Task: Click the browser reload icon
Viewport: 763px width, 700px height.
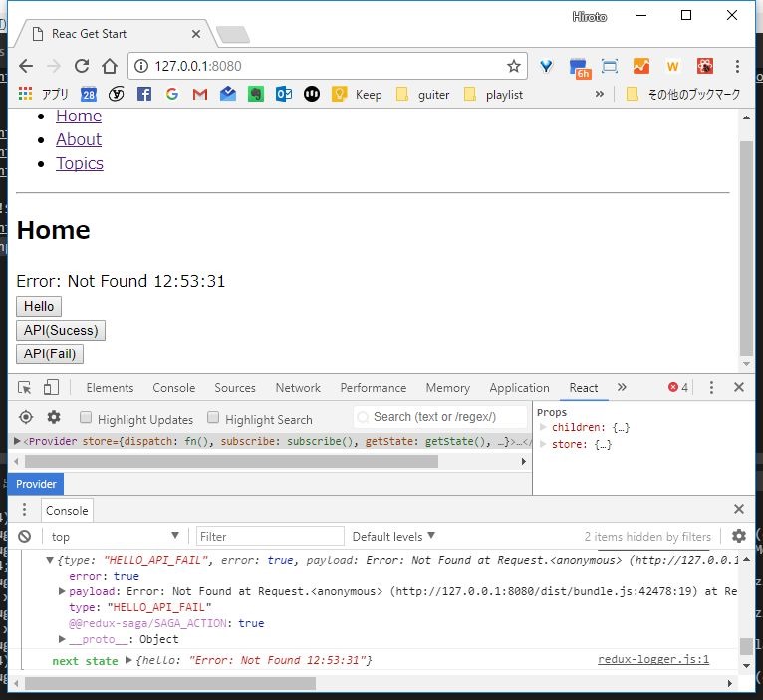Action: click(x=82, y=66)
